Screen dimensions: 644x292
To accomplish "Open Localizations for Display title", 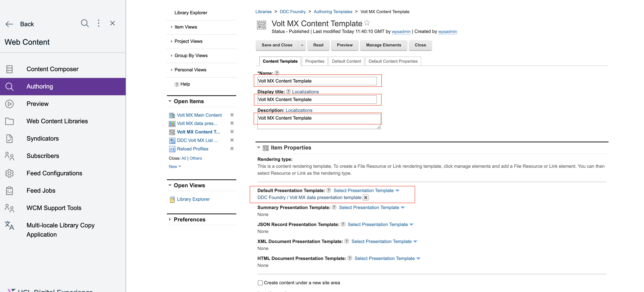I will (x=305, y=92).
